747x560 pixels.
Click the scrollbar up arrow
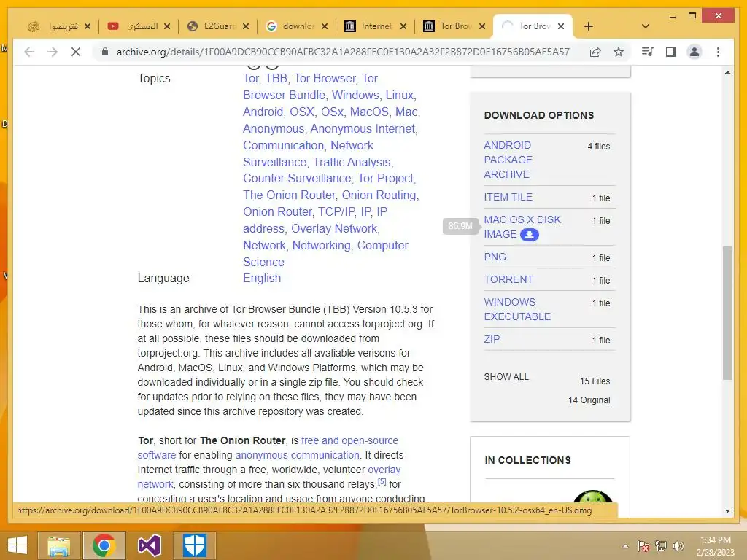727,72
